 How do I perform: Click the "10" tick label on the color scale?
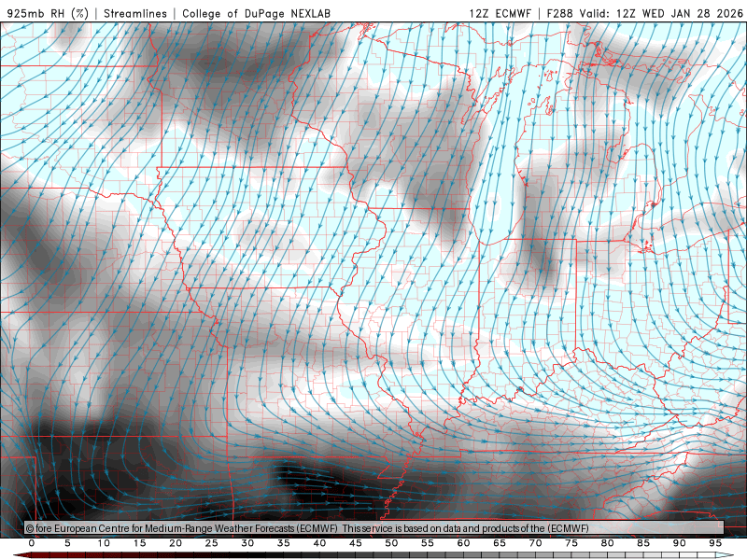[104, 543]
